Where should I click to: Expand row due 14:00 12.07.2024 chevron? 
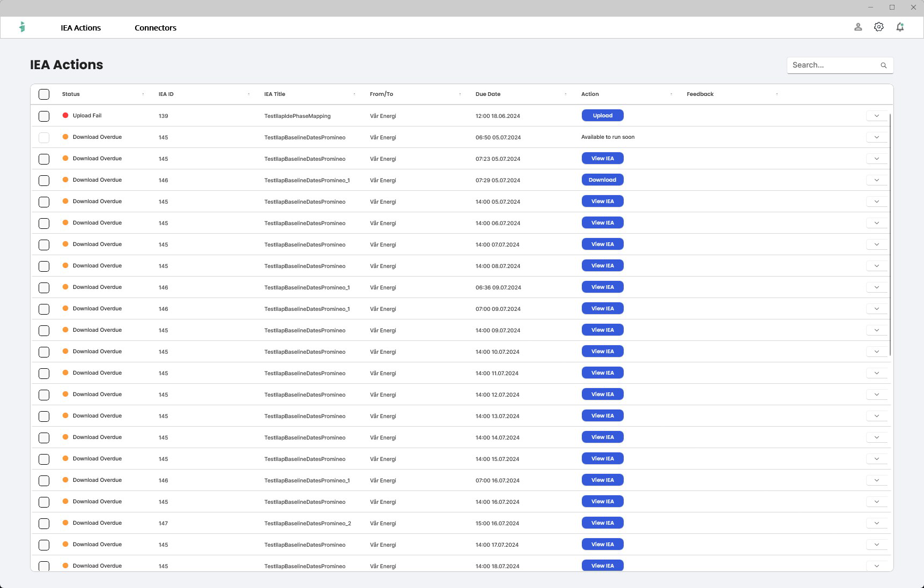point(877,395)
